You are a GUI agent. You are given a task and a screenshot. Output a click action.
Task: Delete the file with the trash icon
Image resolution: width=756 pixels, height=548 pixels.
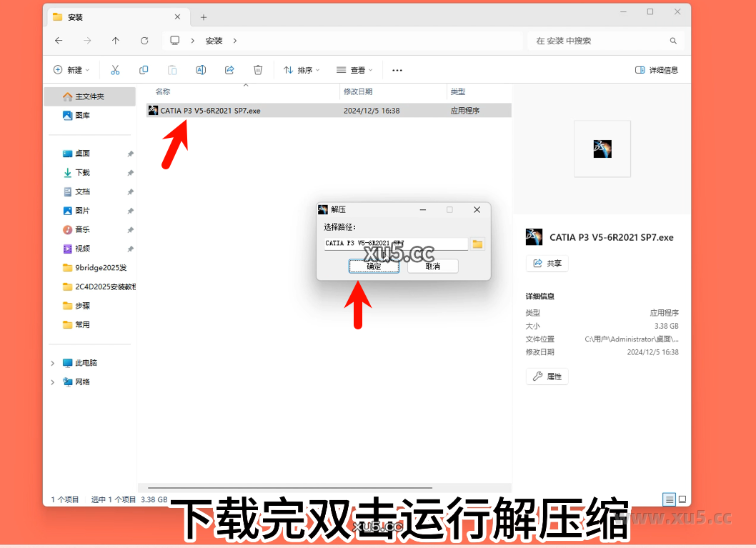pos(258,69)
